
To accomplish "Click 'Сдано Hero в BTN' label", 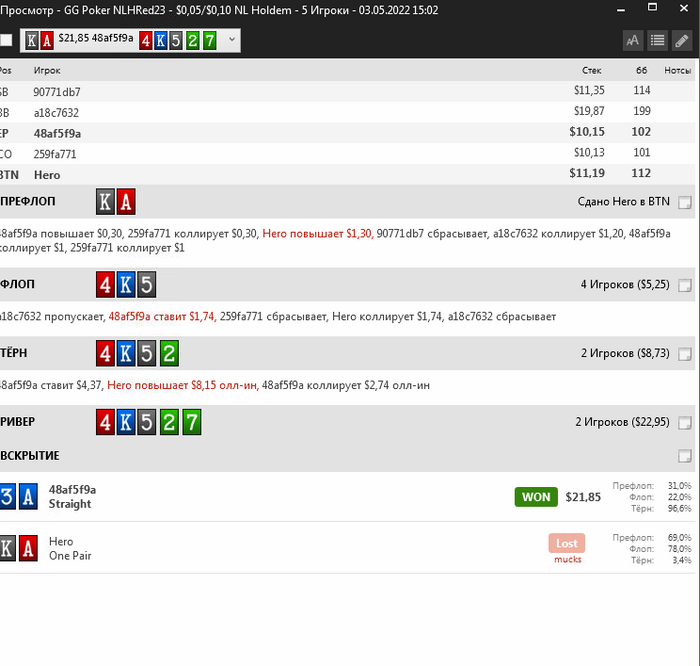I will tap(624, 202).
